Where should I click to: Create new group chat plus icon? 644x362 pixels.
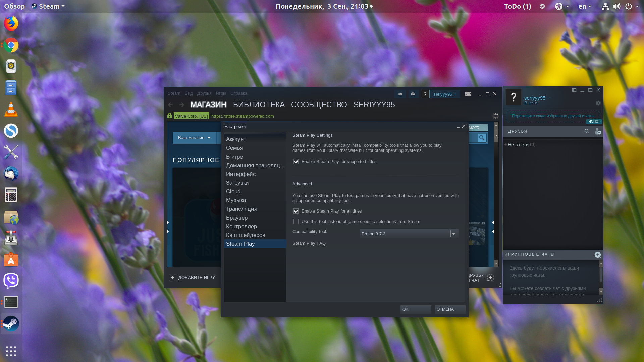(597, 255)
